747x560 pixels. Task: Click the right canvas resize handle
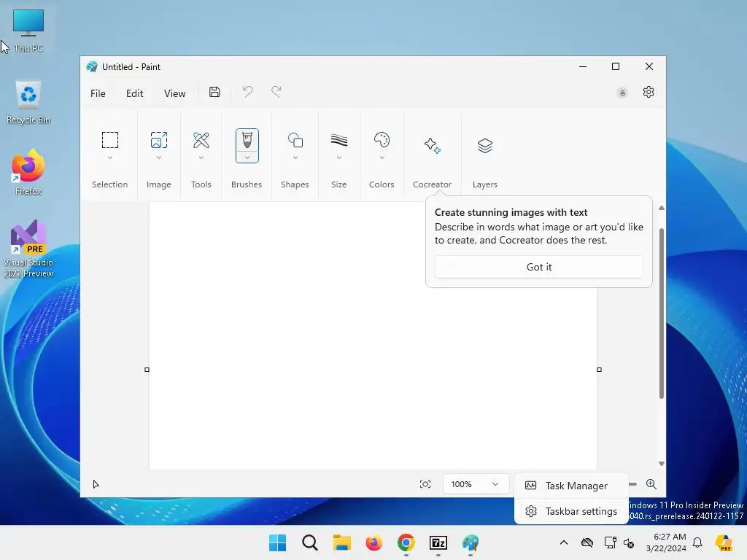600,370
